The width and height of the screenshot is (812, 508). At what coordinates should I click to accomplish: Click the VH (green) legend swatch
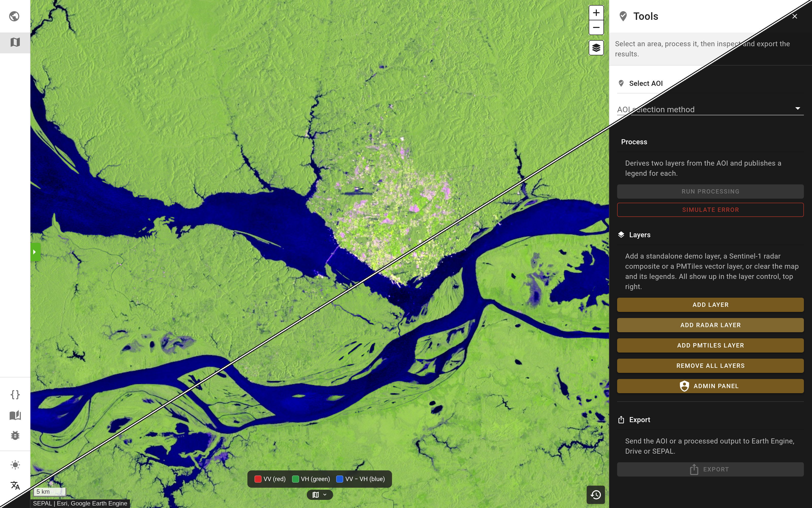(x=295, y=479)
